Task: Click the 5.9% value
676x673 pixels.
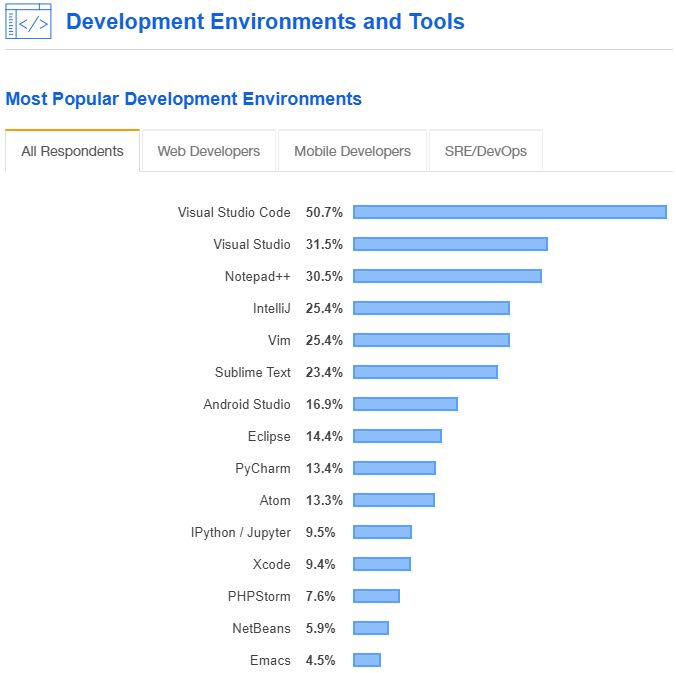Action: 320,628
